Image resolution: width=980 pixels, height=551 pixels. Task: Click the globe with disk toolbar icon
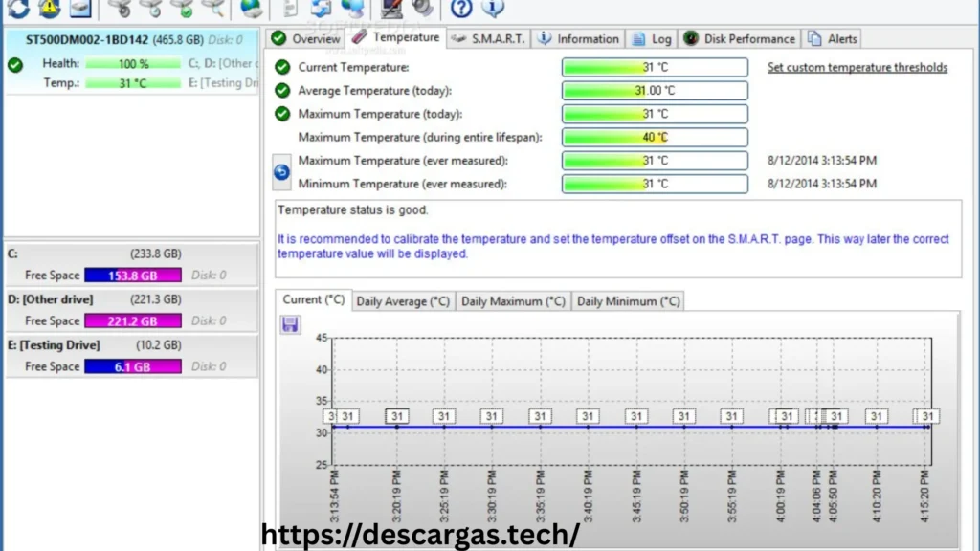click(x=252, y=8)
